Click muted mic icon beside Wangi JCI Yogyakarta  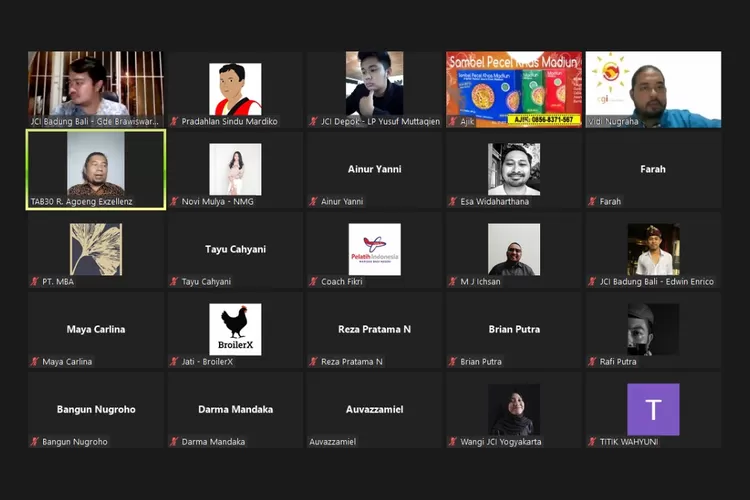point(453,442)
